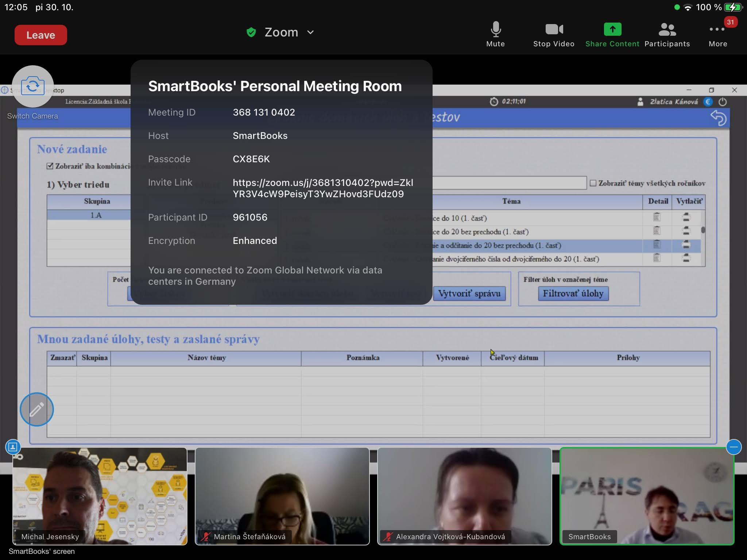Click the Filtrovať úlohy button

click(x=573, y=293)
